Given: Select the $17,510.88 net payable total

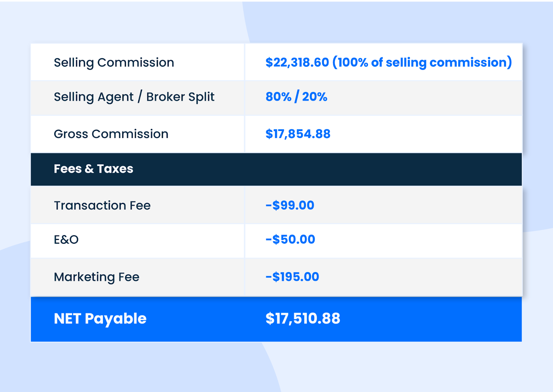Looking at the screenshot, I should (x=302, y=319).
